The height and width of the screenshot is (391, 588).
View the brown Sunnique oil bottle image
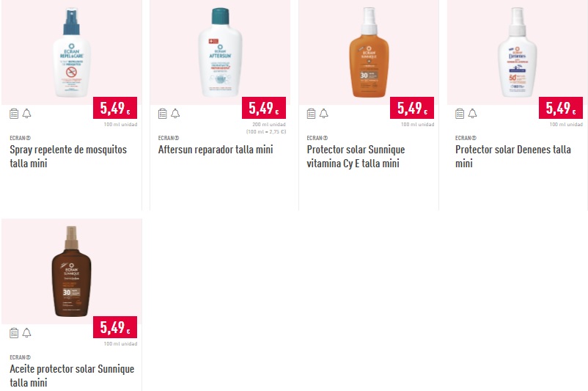pyautogui.click(x=71, y=271)
